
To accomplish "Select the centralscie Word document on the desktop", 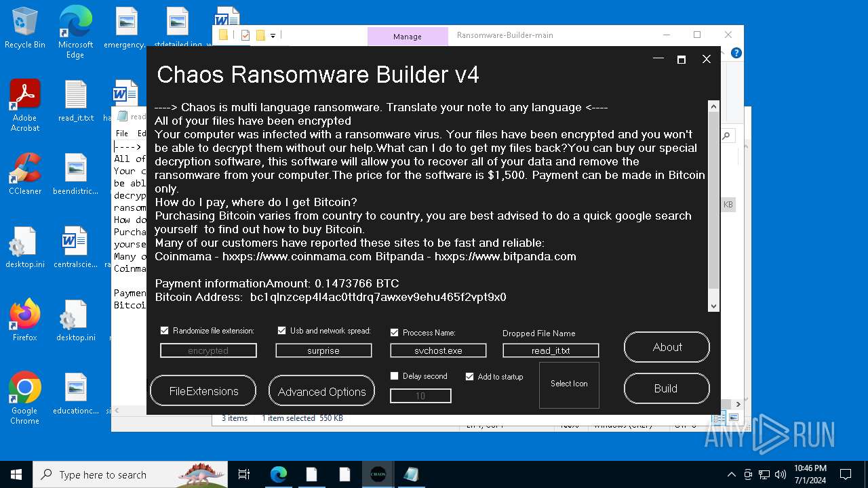I will point(75,247).
